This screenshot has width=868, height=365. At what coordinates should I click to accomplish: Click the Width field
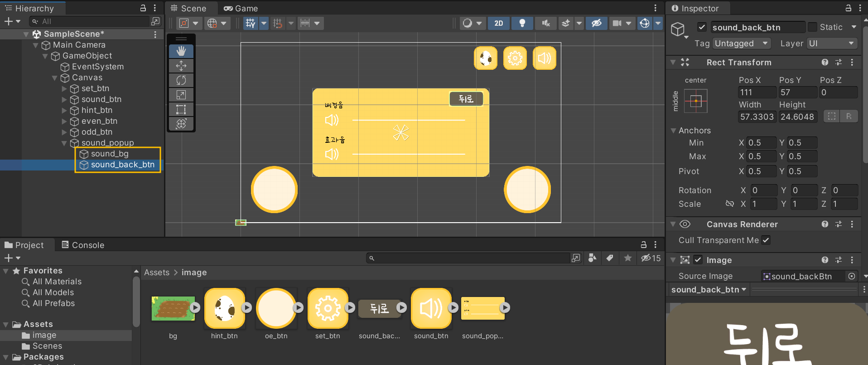point(757,117)
